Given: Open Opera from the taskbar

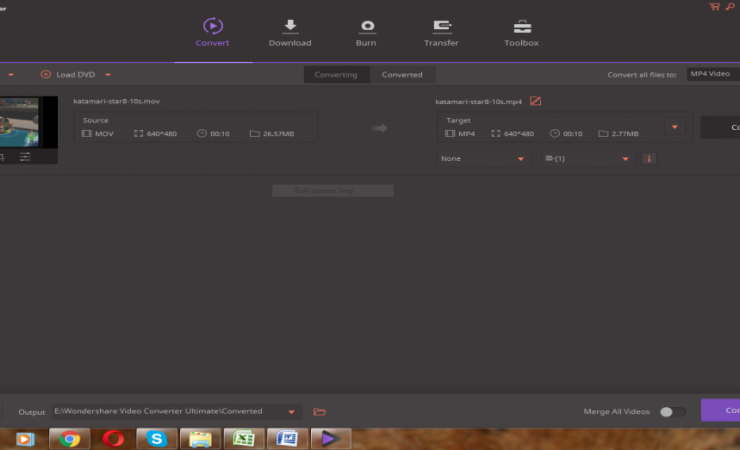Looking at the screenshot, I should coord(113,439).
